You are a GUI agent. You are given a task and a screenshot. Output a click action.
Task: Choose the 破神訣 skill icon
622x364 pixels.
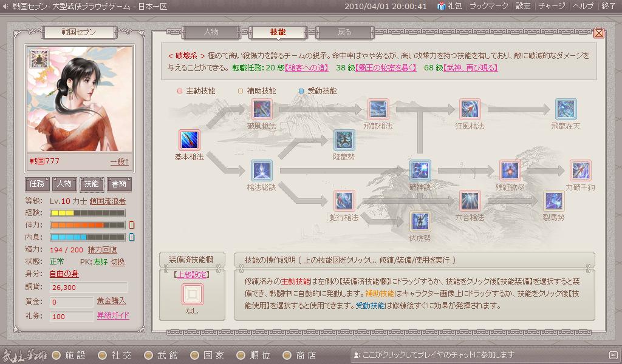(x=420, y=170)
